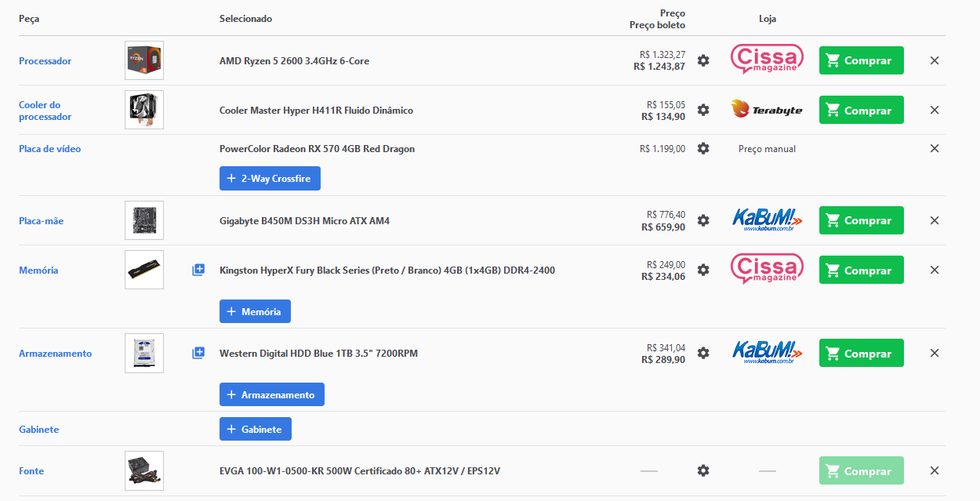Click the Loja column header

[x=768, y=19]
